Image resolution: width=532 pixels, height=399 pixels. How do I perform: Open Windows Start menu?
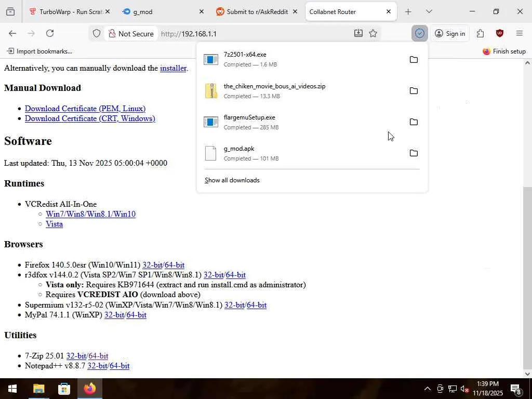click(x=12, y=389)
